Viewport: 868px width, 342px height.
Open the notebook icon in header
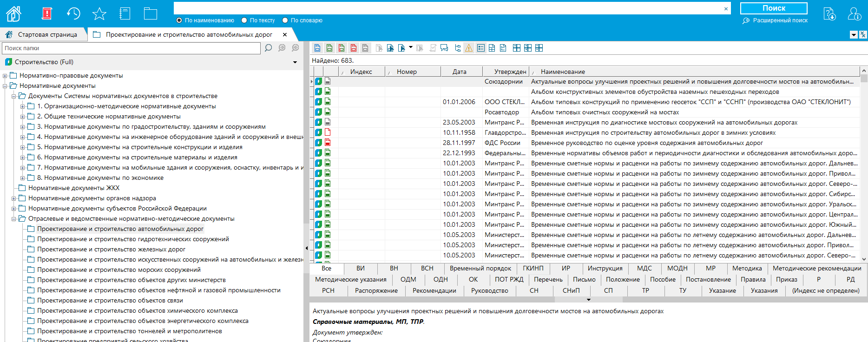tap(125, 13)
